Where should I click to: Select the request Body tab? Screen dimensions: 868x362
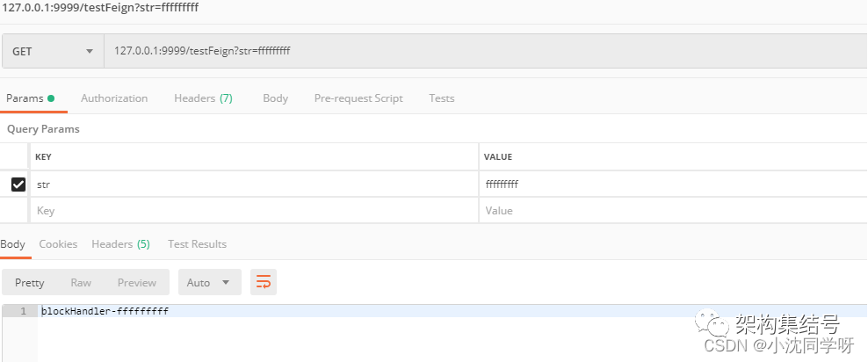click(x=275, y=98)
